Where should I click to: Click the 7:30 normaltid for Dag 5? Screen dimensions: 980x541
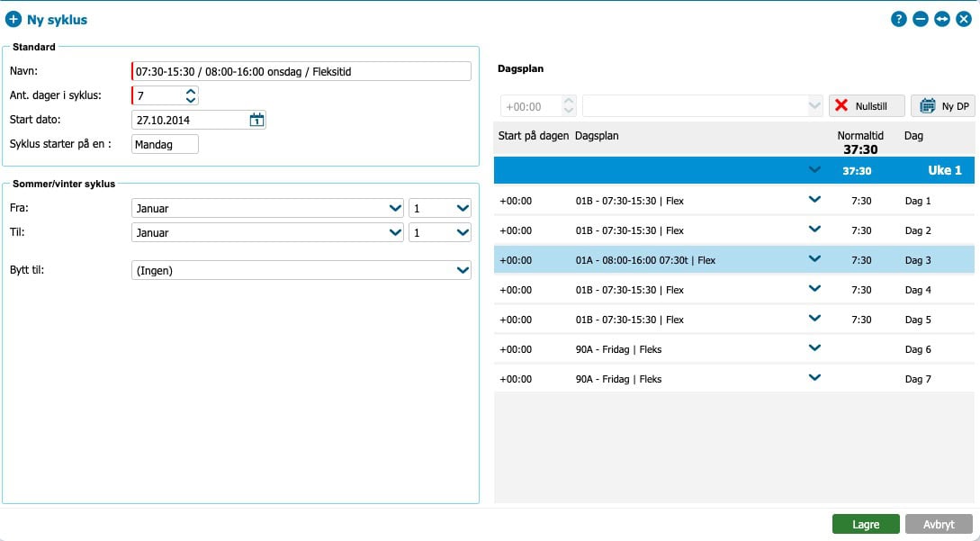(x=861, y=320)
